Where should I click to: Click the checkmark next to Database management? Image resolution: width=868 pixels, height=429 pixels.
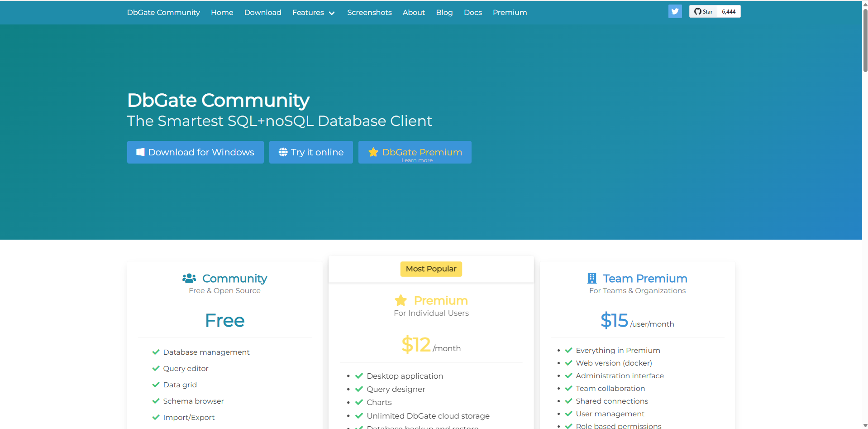(x=156, y=352)
